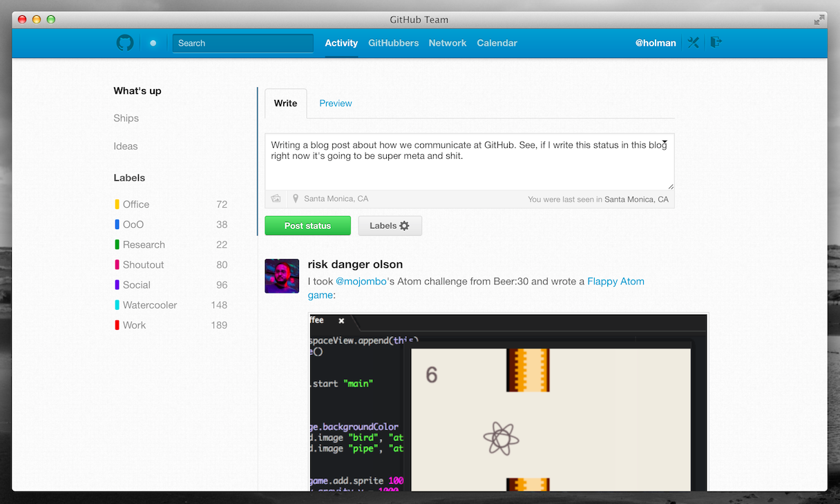Click the Work count 189
The height and width of the screenshot is (504, 840).
tap(219, 325)
